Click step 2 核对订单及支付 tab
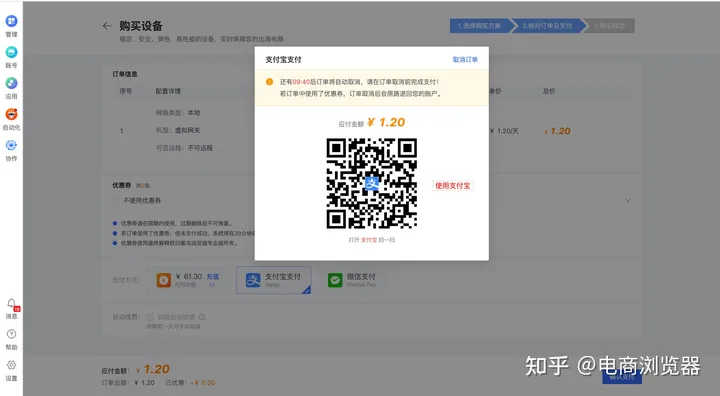The image size is (720, 396). (x=548, y=26)
